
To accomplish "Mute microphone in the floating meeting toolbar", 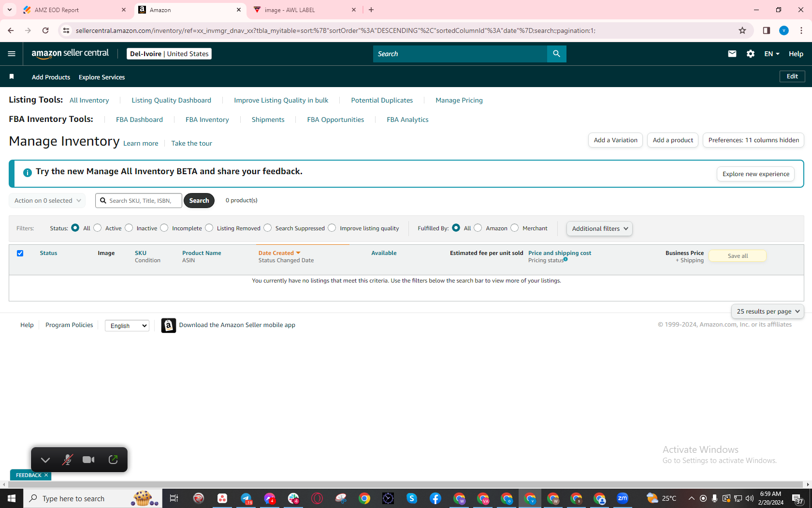I will click(x=67, y=460).
